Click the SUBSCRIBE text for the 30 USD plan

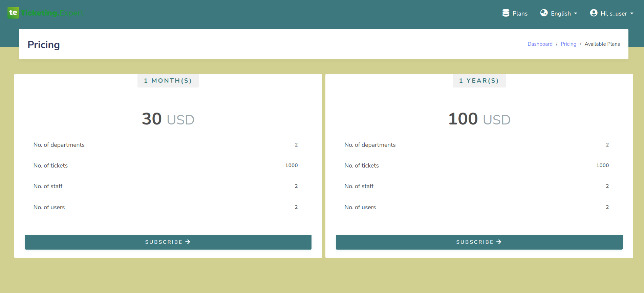point(164,242)
